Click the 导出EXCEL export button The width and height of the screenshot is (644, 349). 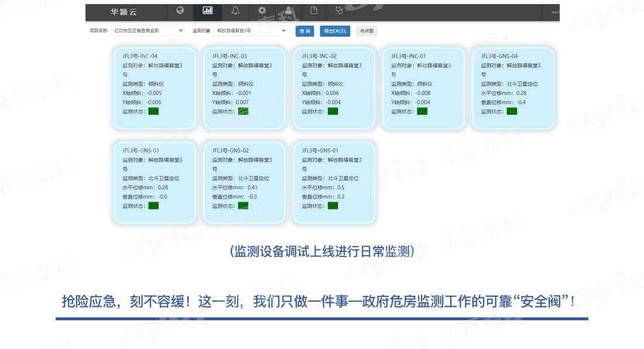click(x=334, y=30)
